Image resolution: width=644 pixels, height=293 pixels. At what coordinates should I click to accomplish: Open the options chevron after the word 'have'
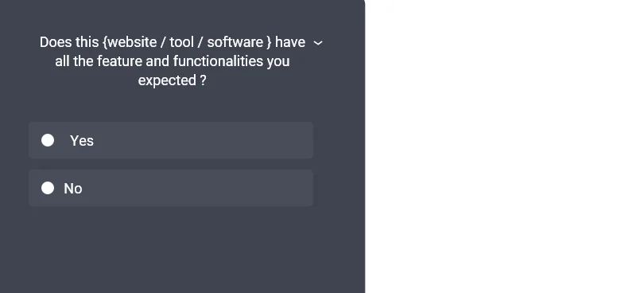coord(318,43)
